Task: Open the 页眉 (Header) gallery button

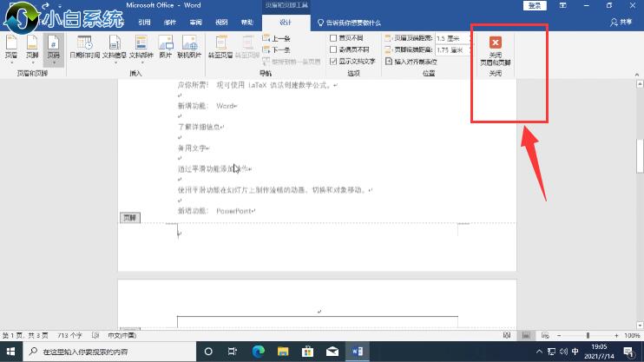Action: point(11,49)
